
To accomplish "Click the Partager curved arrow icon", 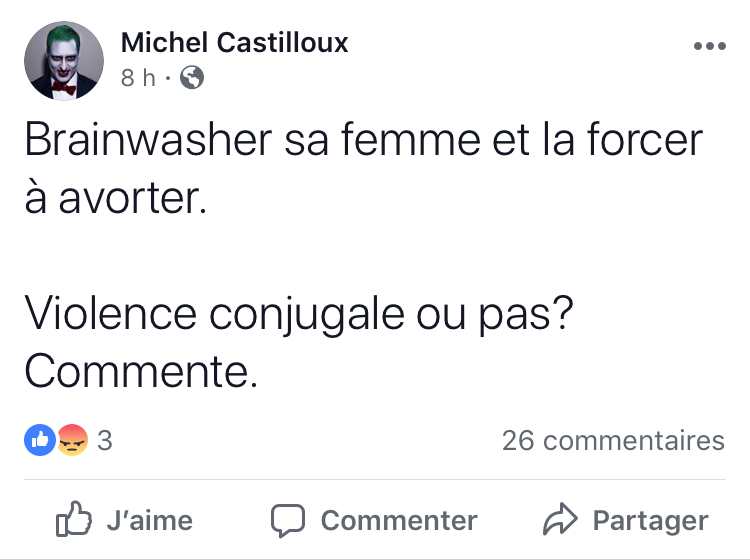I will (560, 519).
